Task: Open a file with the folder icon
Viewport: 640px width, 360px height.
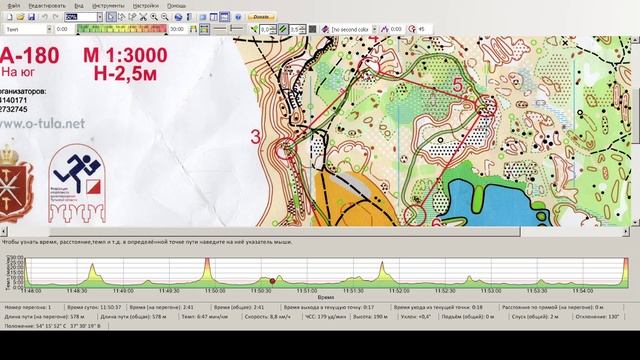Action: pos(20,17)
